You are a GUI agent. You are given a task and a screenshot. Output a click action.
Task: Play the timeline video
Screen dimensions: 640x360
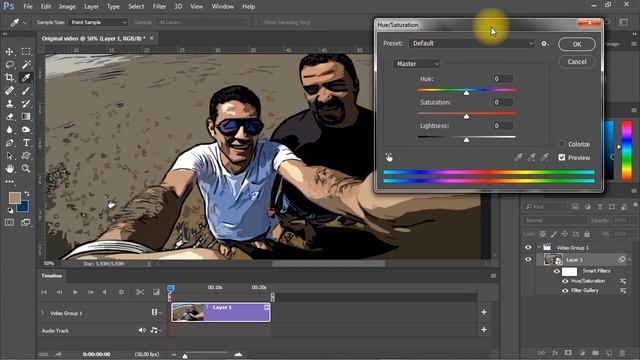[75, 292]
